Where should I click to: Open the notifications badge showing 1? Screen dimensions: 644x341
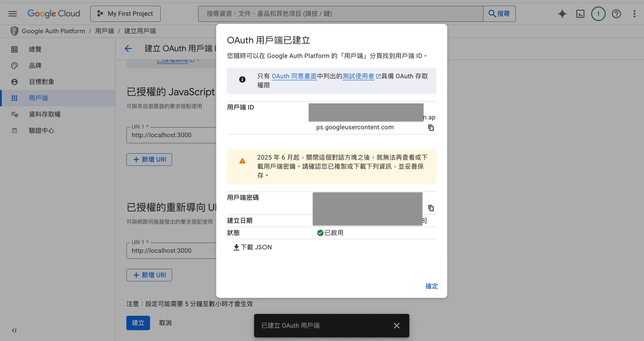(x=598, y=14)
